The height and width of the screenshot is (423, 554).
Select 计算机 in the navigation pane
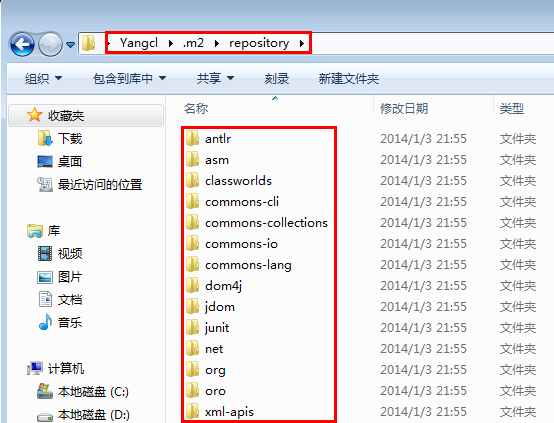[66, 369]
